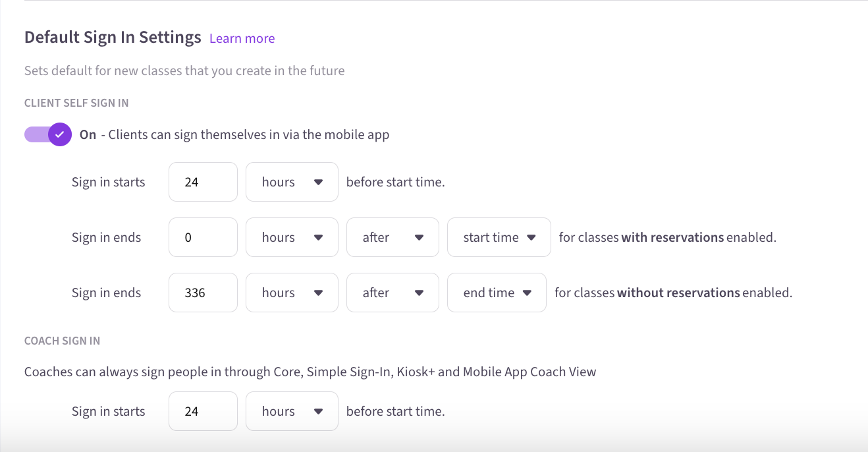The width and height of the screenshot is (868, 452).
Task: Toggle the Client Self Sign In switch
Action: point(48,134)
